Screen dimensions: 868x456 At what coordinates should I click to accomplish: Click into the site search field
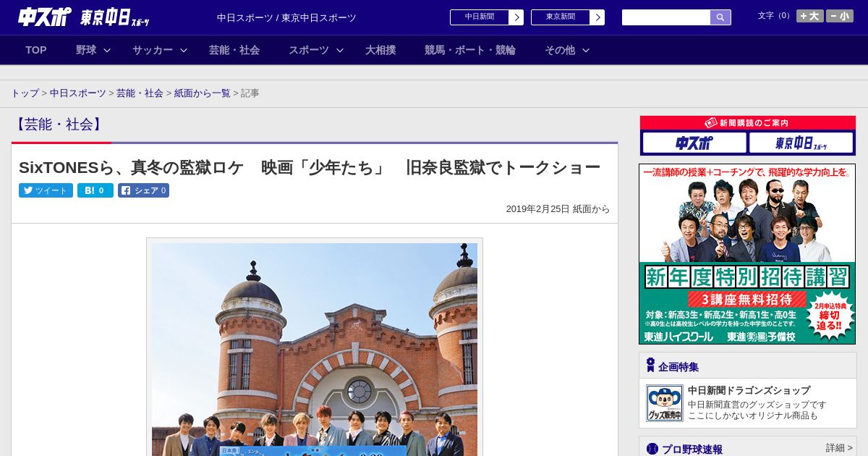pyautogui.click(x=665, y=17)
